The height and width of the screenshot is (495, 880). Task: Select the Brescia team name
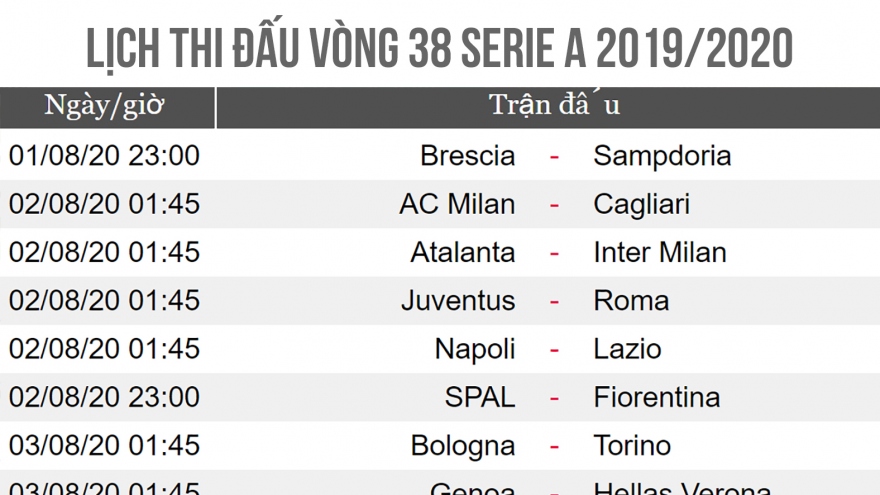pyautogui.click(x=467, y=156)
